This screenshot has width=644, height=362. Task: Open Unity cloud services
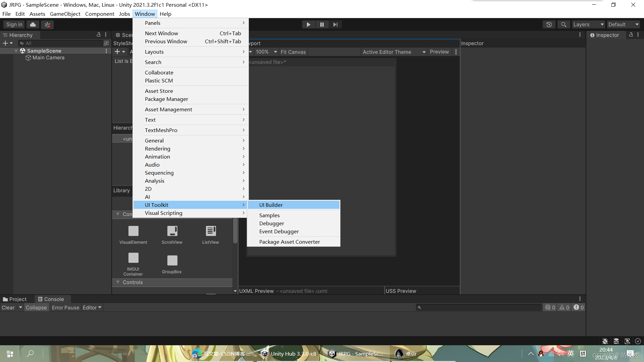point(32,24)
